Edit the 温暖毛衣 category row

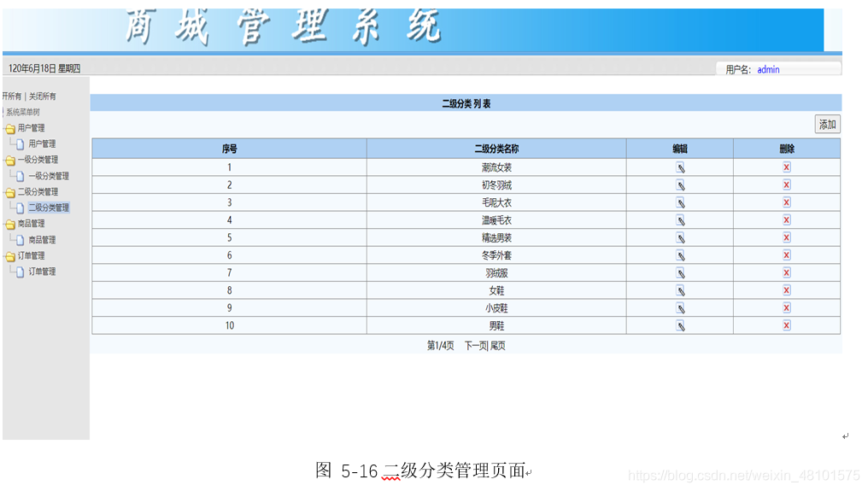point(680,221)
